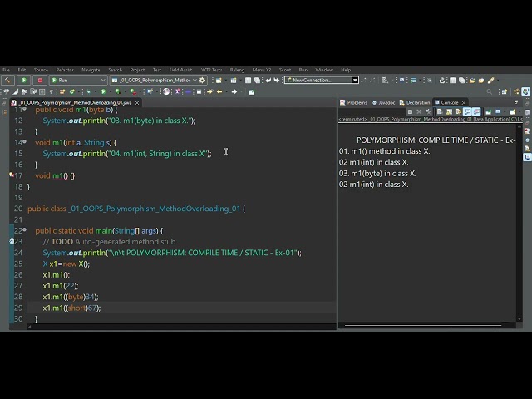Click code line 'x1.m1((short)67);'
The width and height of the screenshot is (532, 399).
point(71,308)
